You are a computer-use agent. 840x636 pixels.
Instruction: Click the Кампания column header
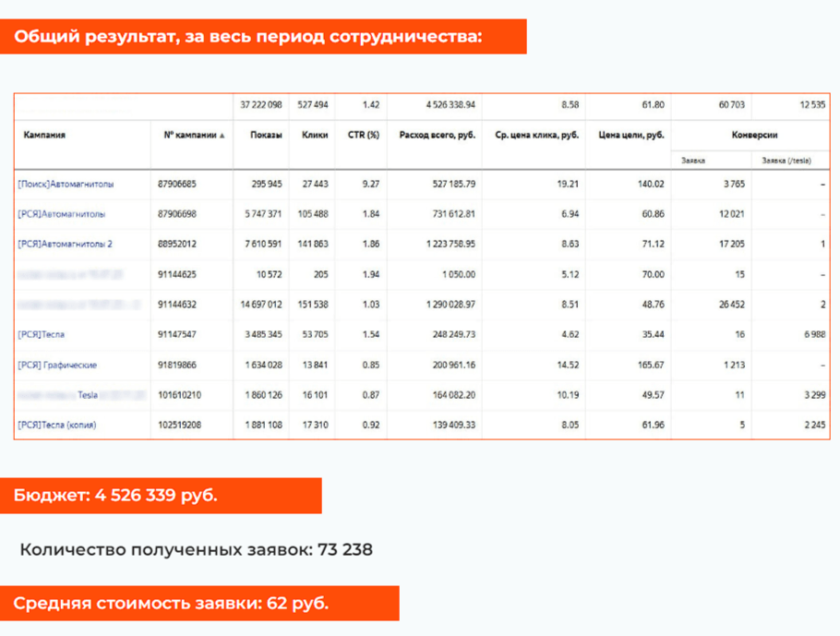44,135
